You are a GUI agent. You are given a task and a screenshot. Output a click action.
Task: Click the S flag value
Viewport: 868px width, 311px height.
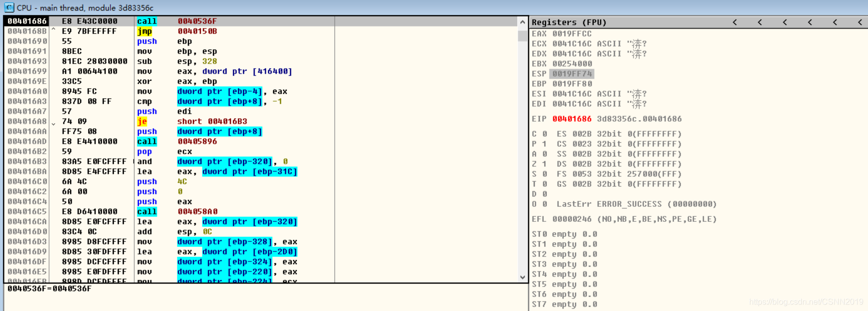tap(545, 174)
